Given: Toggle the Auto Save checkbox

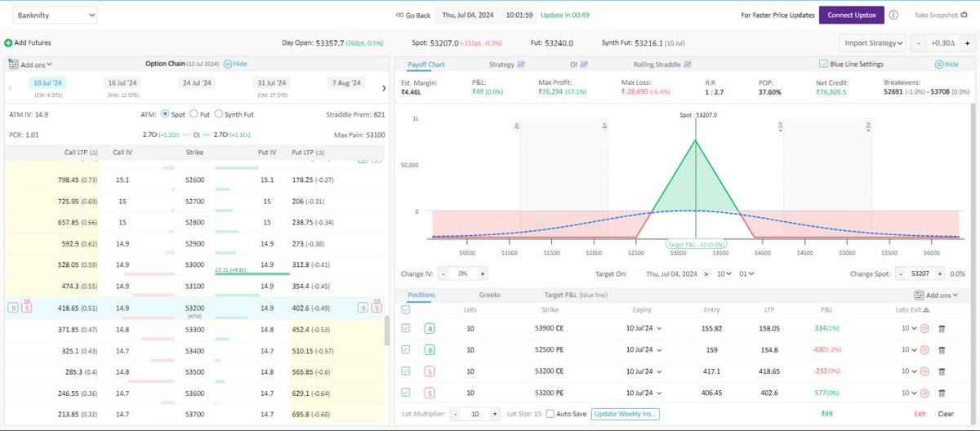Looking at the screenshot, I should coord(550,414).
